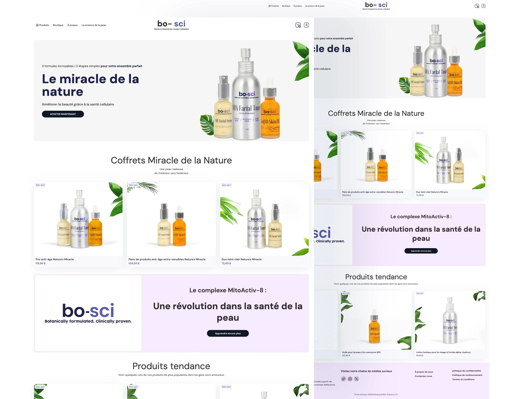Image resolution: width=532 pixels, height=399 pixels.
Task: Click Apprendre encore plus on the back page
Action: tap(421, 251)
